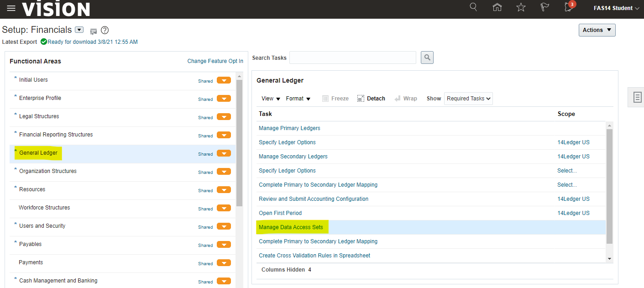This screenshot has height=288, width=644.
Task: Open the Show Required Tasks combo box
Action: [468, 99]
